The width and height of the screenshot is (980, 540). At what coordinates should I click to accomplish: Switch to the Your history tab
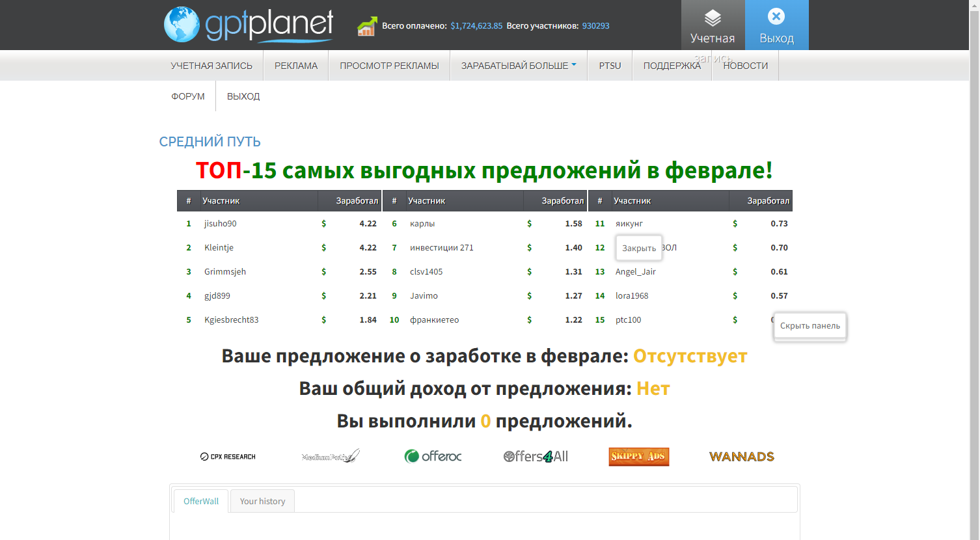pyautogui.click(x=262, y=501)
